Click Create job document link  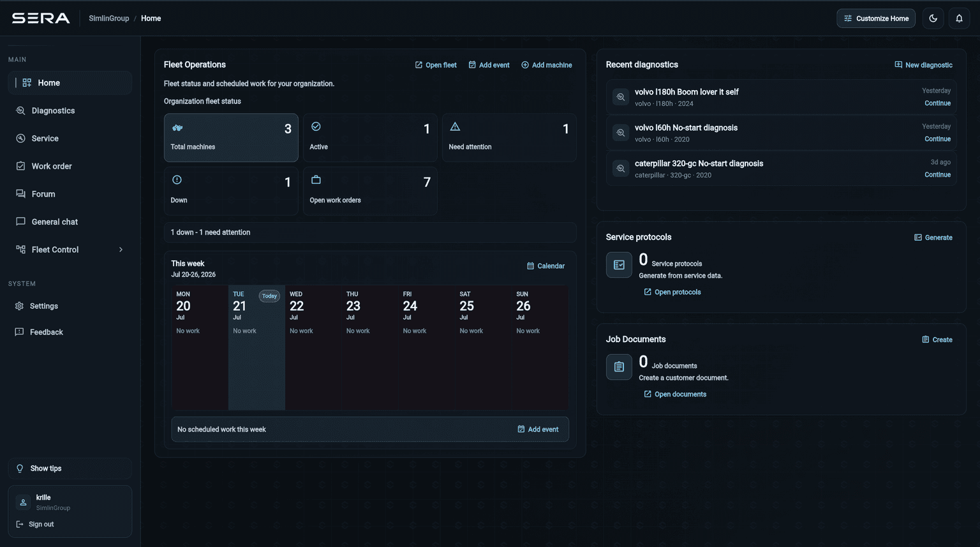(937, 340)
